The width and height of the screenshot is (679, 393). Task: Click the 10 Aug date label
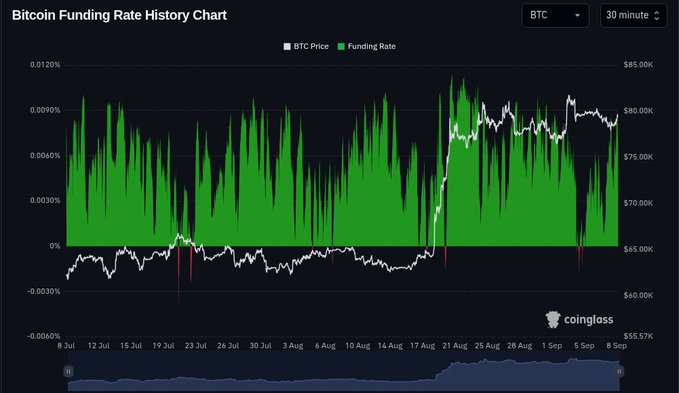pyautogui.click(x=358, y=346)
